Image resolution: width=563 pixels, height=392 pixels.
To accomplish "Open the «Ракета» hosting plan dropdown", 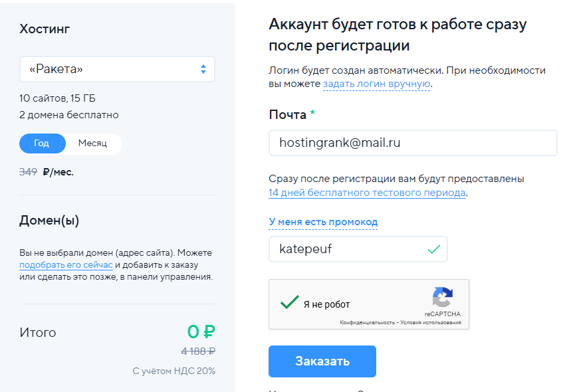I will coord(117,69).
